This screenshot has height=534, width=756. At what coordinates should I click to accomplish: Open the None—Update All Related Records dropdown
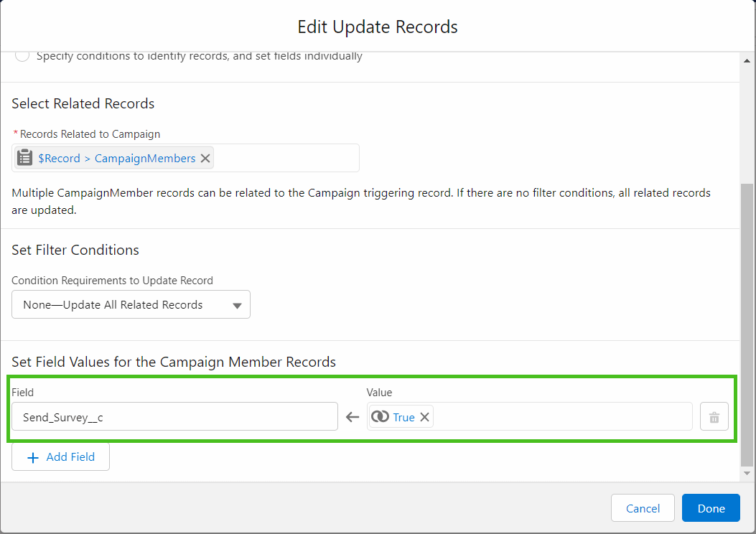click(131, 304)
